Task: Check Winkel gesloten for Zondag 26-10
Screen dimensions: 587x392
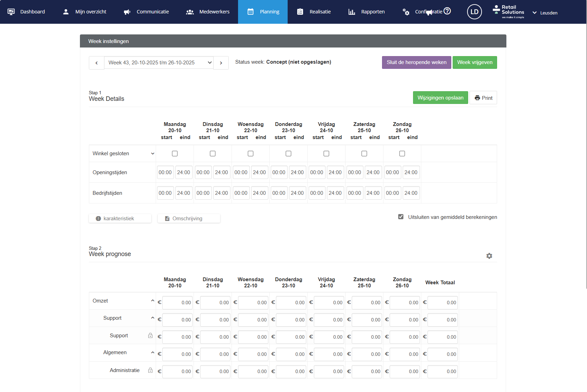Action: [402, 153]
